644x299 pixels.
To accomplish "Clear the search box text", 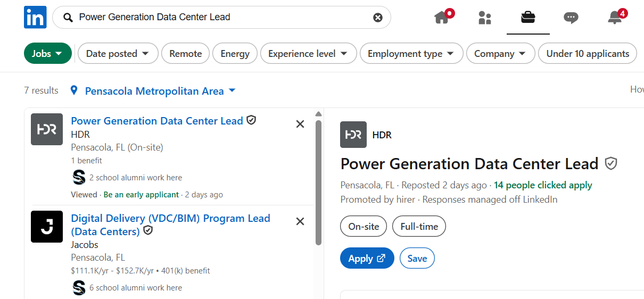I will (x=378, y=18).
